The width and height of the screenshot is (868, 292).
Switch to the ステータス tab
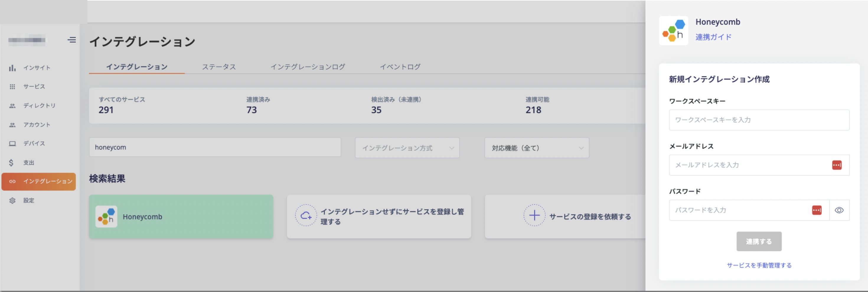(x=219, y=67)
